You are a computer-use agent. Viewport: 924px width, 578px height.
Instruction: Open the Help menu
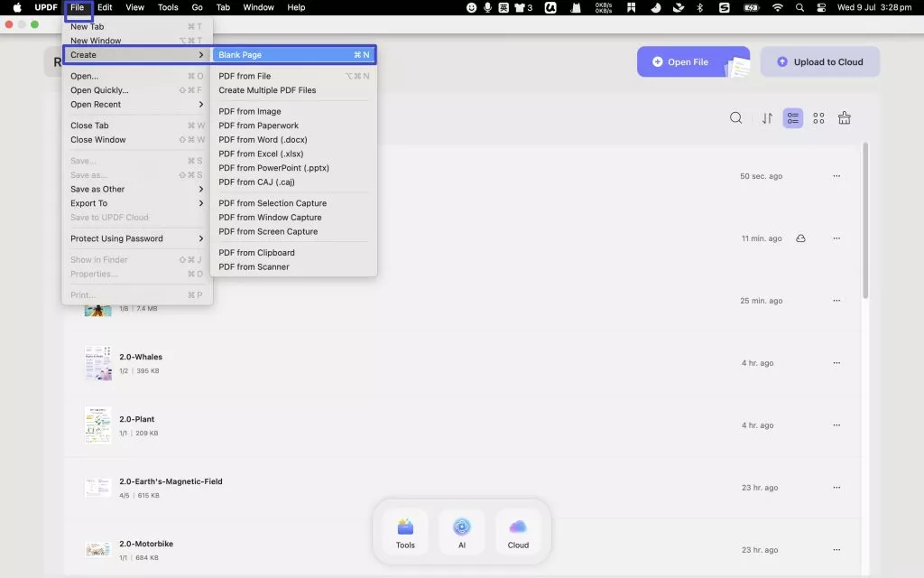coord(296,7)
